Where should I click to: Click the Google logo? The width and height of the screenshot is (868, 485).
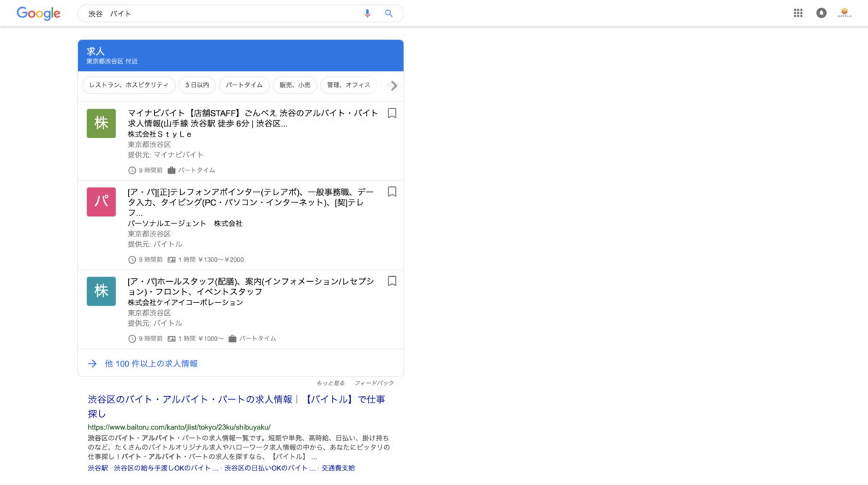(38, 14)
